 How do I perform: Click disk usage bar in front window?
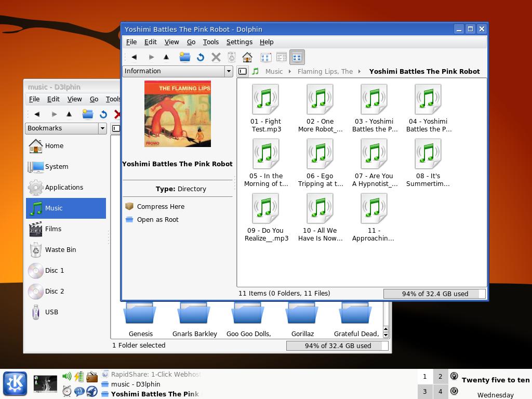tap(435, 294)
